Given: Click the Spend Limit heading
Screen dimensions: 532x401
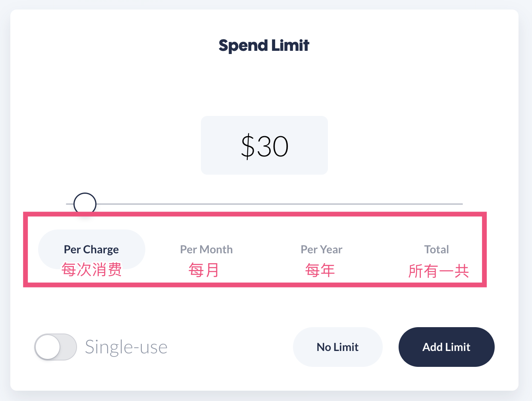Looking at the screenshot, I should pyautogui.click(x=264, y=45).
